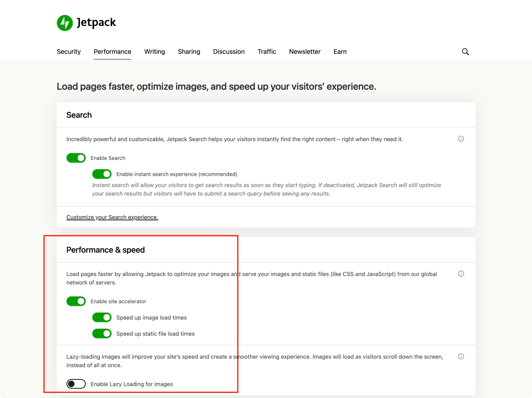Open info icon beside site accelerator description
The width and height of the screenshot is (532, 398).
click(x=461, y=274)
